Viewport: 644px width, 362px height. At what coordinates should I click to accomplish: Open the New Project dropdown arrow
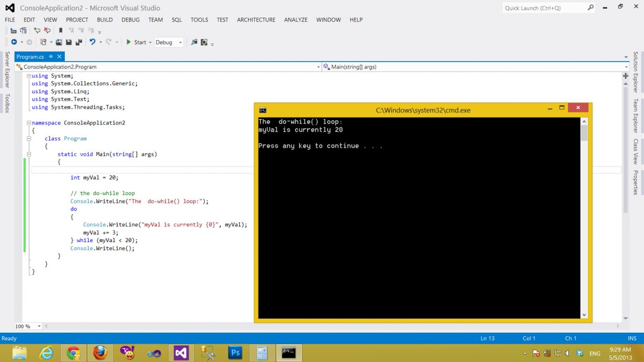(x=50, y=42)
